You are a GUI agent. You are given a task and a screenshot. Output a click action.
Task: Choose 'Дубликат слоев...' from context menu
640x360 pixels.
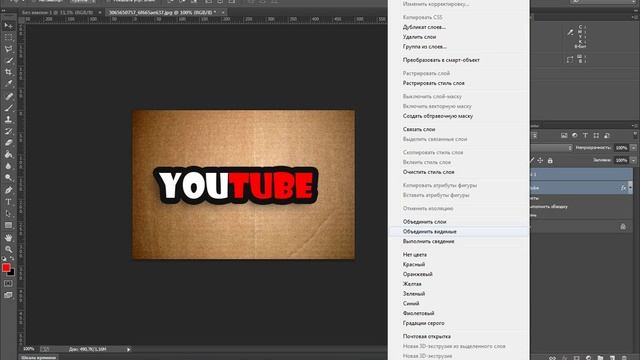(x=424, y=27)
